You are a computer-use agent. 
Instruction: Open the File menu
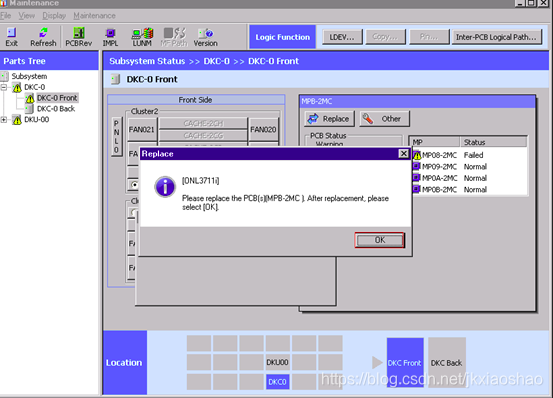point(6,16)
